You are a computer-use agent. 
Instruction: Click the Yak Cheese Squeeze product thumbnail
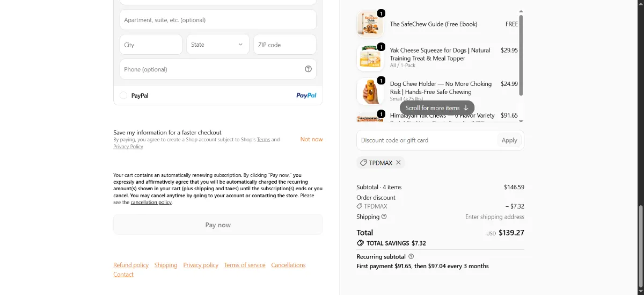click(x=370, y=58)
